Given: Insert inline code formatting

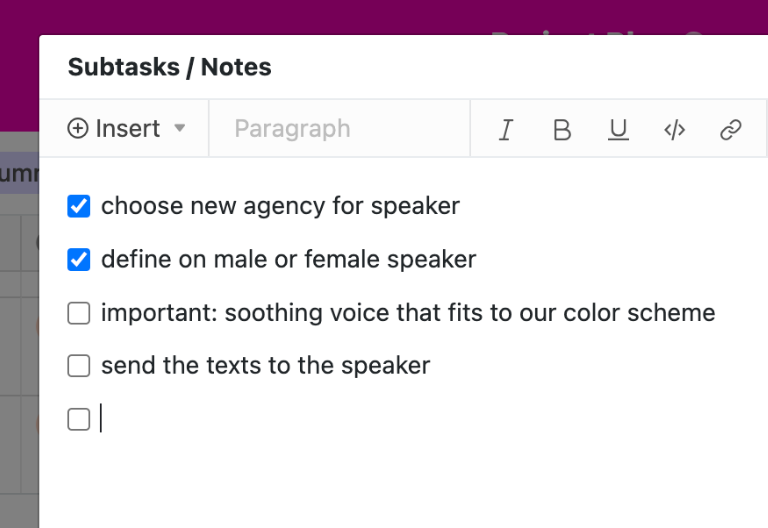Looking at the screenshot, I should [x=675, y=129].
